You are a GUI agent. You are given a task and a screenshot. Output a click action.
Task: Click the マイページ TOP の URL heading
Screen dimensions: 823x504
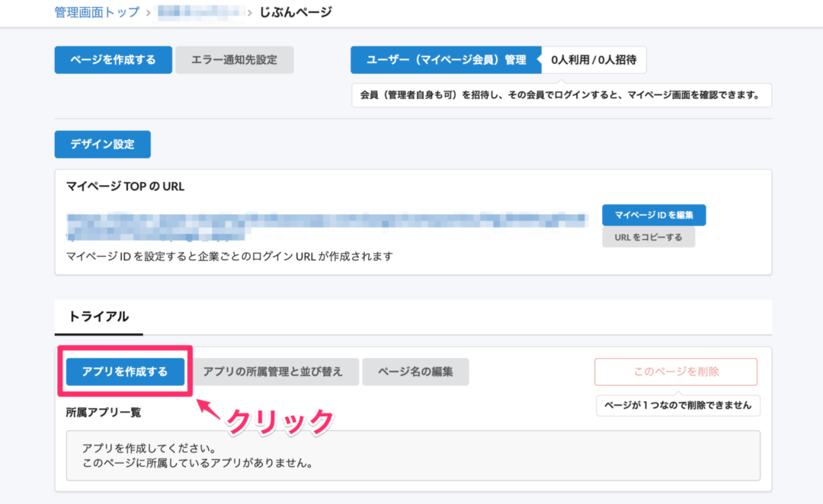click(x=126, y=186)
